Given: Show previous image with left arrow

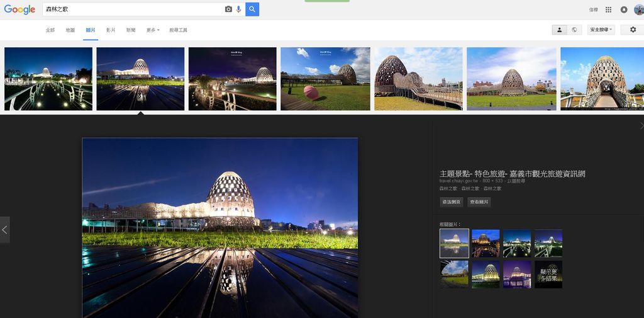Looking at the screenshot, I should click(5, 230).
